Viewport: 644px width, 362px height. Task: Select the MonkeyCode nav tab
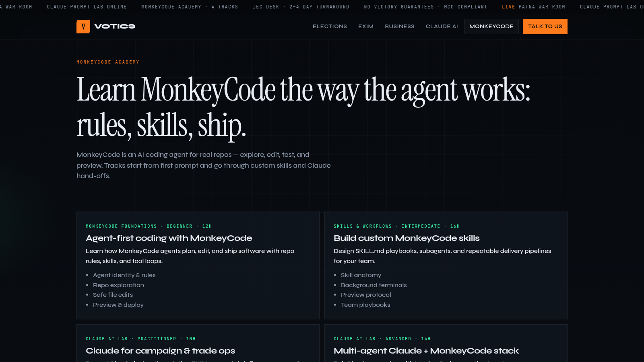(x=491, y=27)
